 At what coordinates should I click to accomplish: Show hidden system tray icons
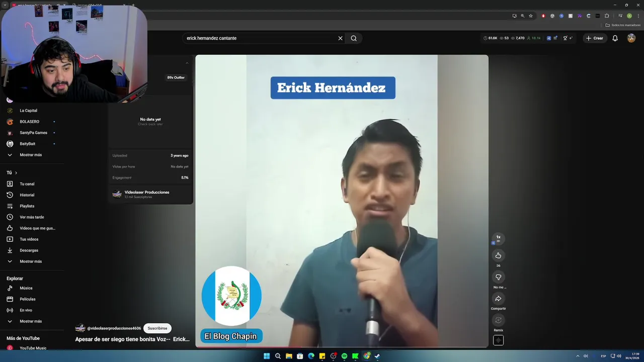[578, 356]
